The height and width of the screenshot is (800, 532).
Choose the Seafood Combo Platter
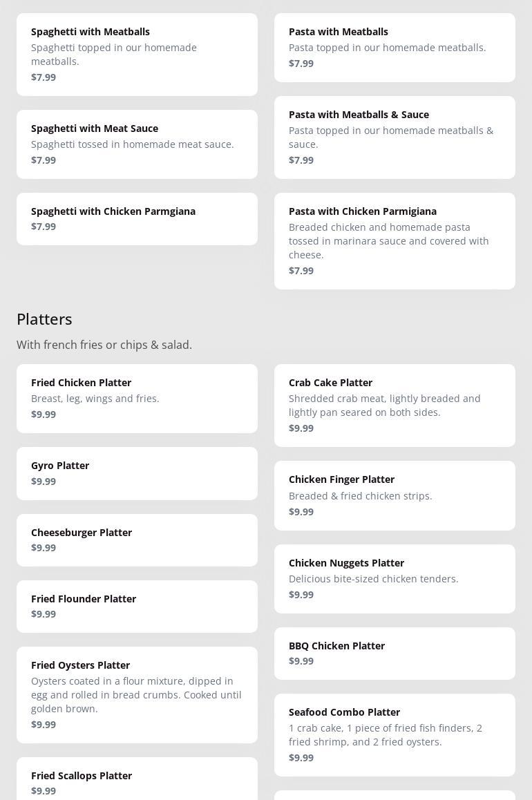395,734
